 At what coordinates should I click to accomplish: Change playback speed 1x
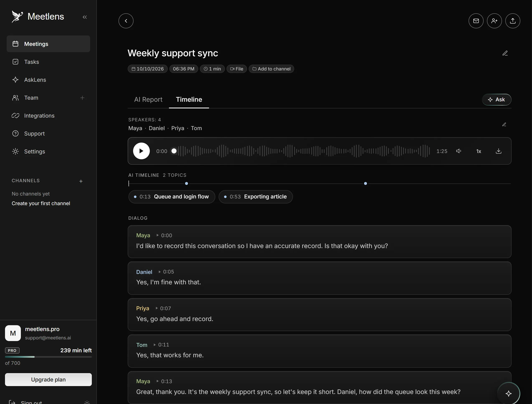(x=479, y=151)
